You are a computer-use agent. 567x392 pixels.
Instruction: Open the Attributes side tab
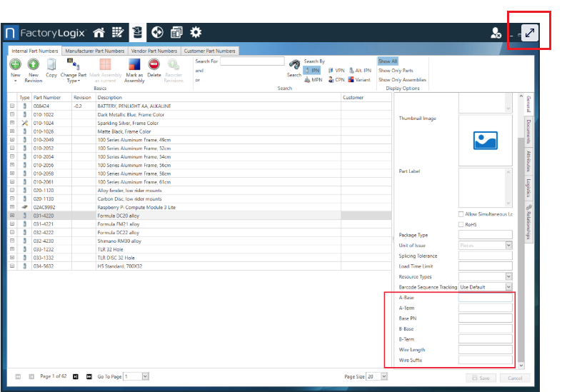(528, 161)
